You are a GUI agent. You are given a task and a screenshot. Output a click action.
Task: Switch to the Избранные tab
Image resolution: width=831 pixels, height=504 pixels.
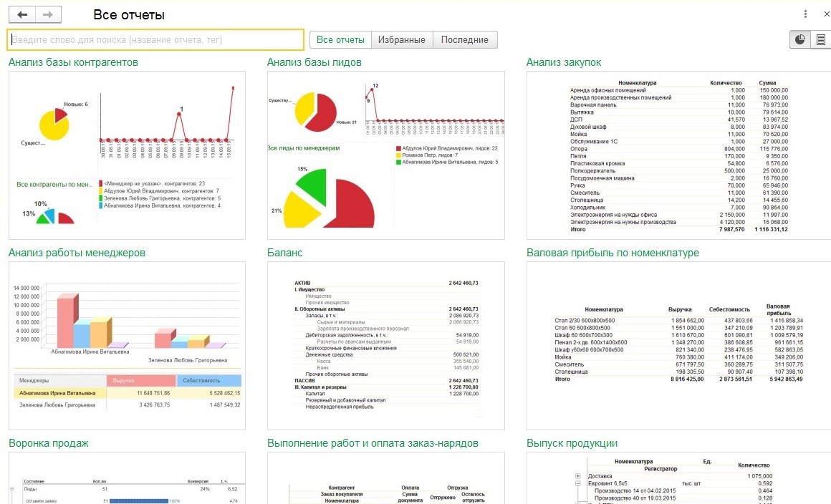pos(401,40)
